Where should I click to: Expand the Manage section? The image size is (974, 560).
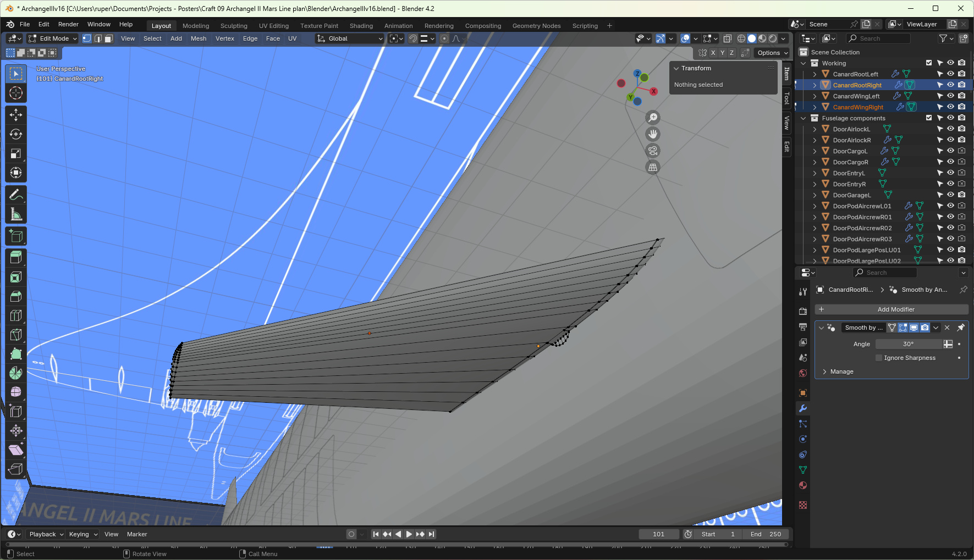[x=837, y=372]
